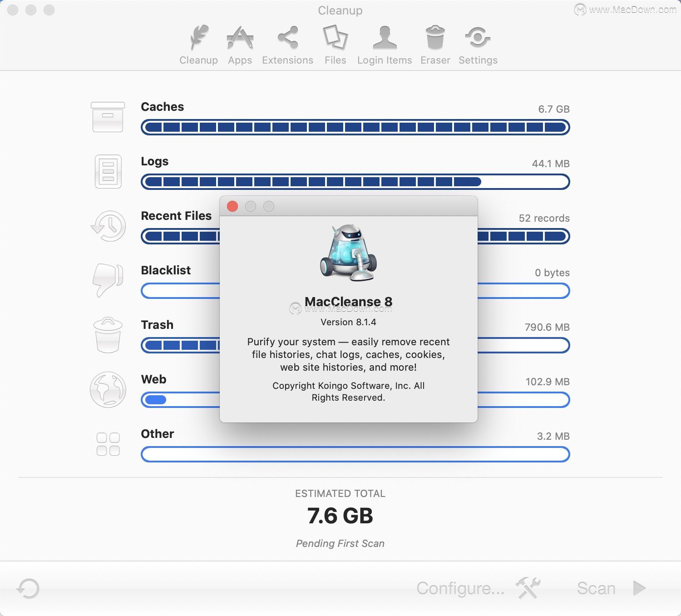
Task: Switch to the Apps tab label
Action: tap(240, 60)
